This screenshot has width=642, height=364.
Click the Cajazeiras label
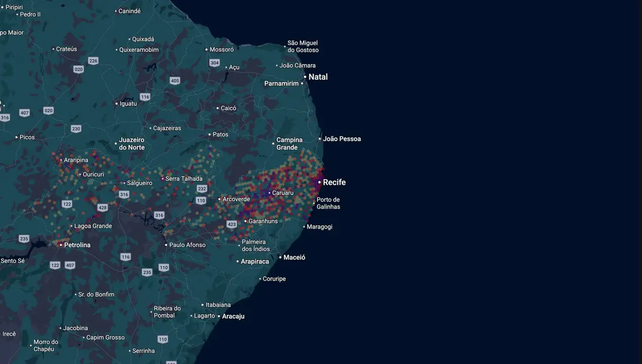coord(167,128)
